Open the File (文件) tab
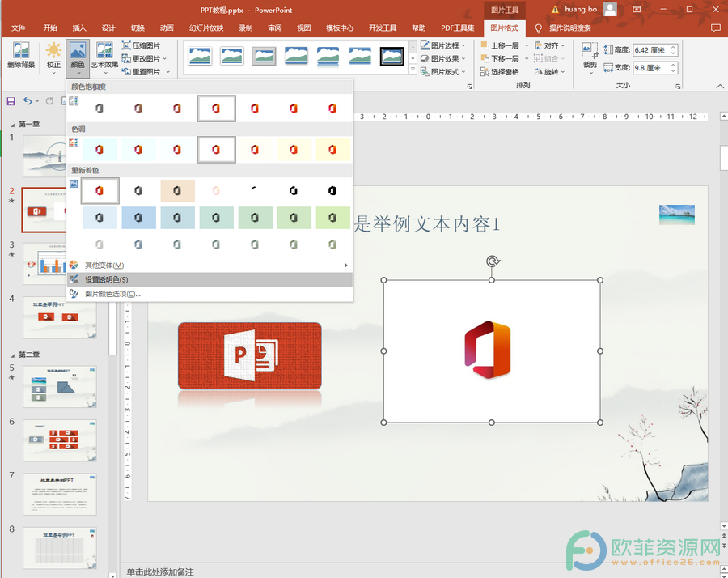This screenshot has width=728, height=578. tap(18, 28)
